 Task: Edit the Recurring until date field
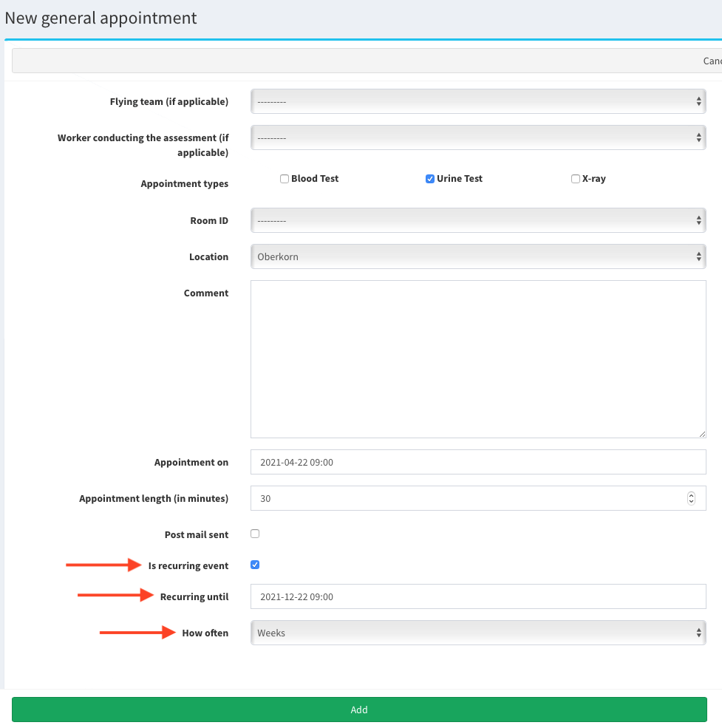(x=478, y=596)
